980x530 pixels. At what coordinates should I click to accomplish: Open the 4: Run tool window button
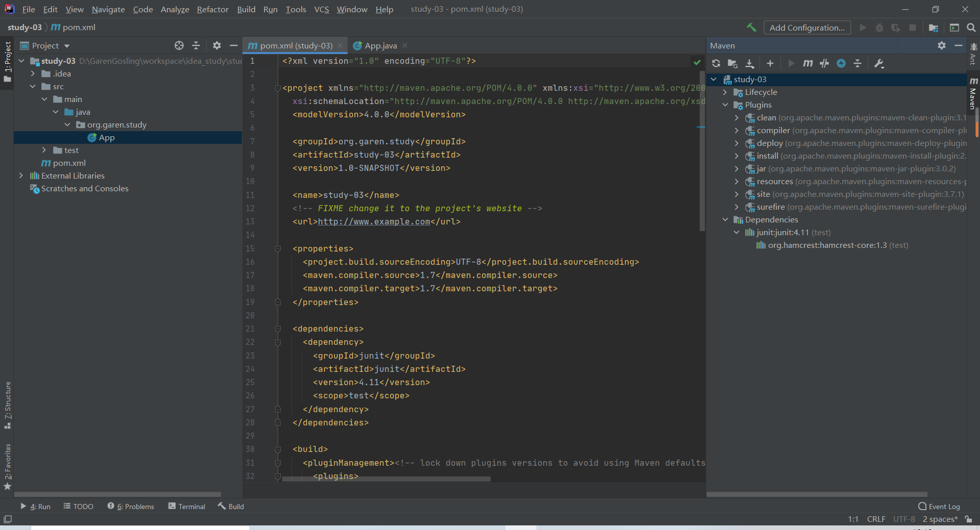(x=35, y=507)
